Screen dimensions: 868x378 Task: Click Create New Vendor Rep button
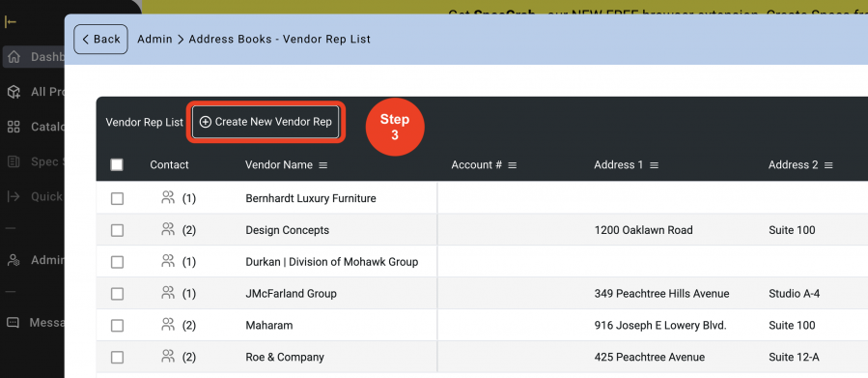[266, 122]
